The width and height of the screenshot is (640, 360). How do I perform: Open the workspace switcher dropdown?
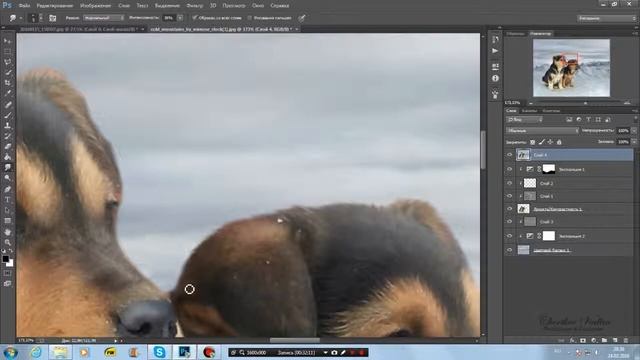tap(607, 18)
